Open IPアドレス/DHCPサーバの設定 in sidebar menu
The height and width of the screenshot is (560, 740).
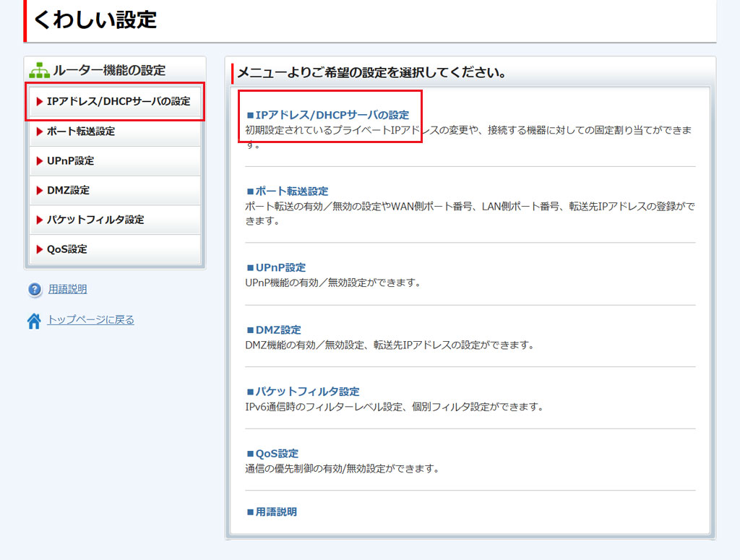point(118,102)
